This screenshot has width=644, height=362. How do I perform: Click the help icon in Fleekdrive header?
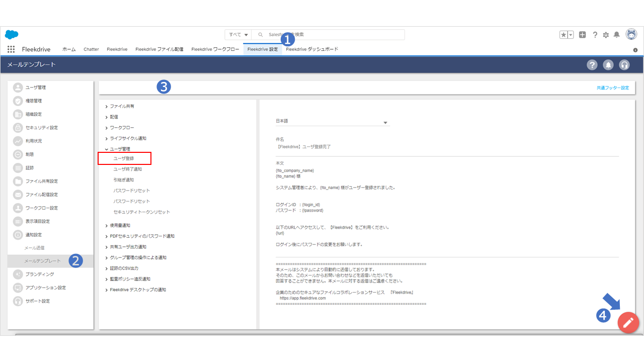pyautogui.click(x=592, y=65)
